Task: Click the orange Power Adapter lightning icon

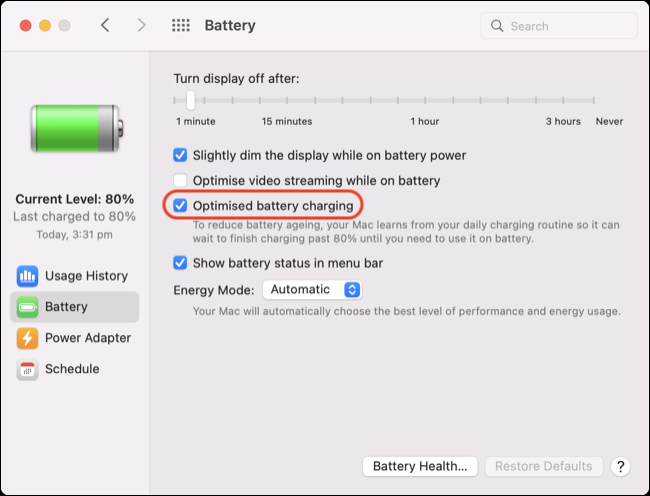Action: (27, 338)
